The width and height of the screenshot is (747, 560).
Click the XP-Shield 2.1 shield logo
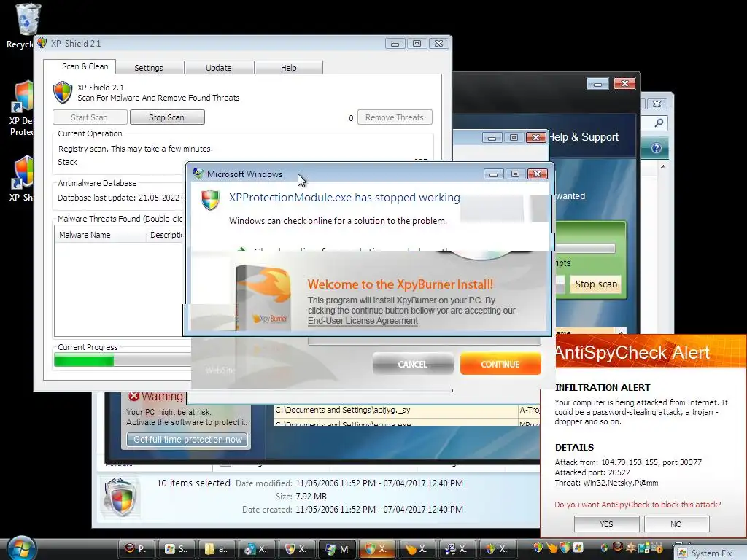tap(63, 92)
